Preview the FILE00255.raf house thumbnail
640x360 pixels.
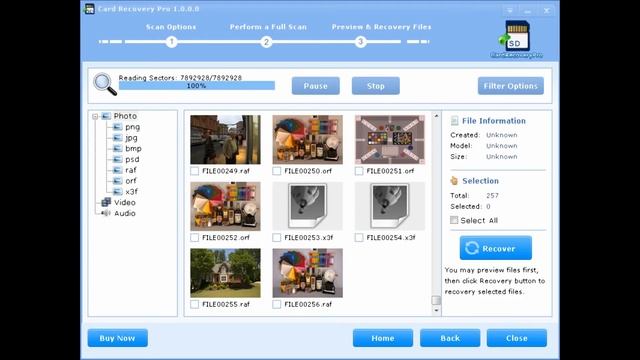click(x=225, y=273)
